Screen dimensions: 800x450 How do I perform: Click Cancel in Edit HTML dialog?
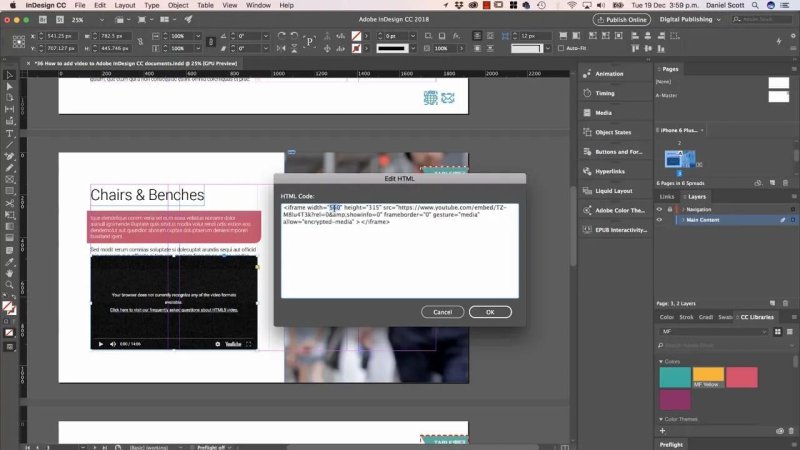pyautogui.click(x=442, y=312)
